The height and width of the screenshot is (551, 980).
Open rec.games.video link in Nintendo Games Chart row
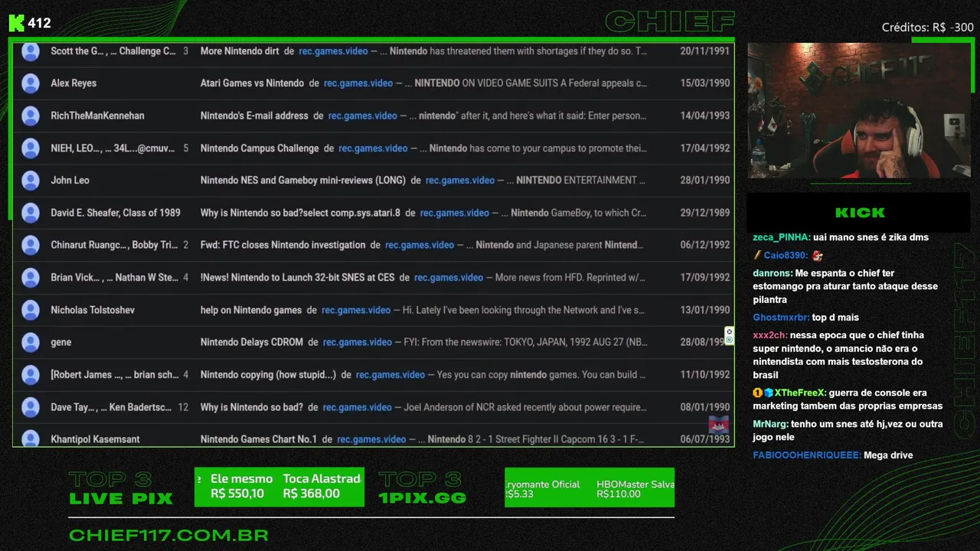[371, 439]
